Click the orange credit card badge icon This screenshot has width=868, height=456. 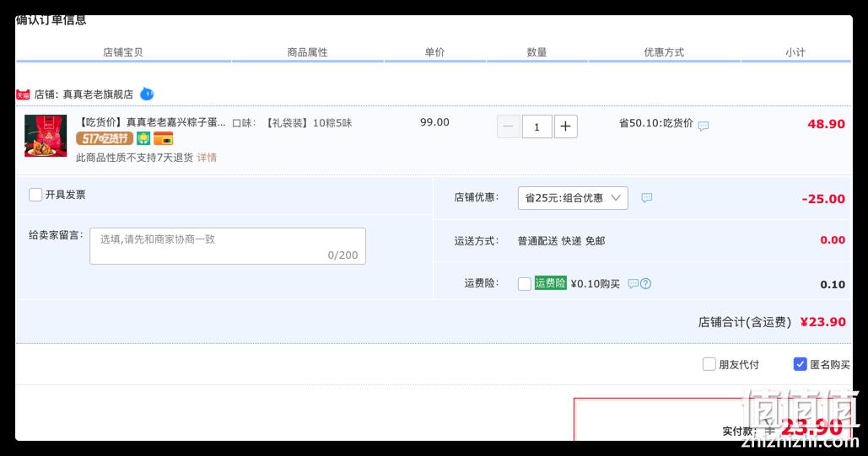(164, 138)
